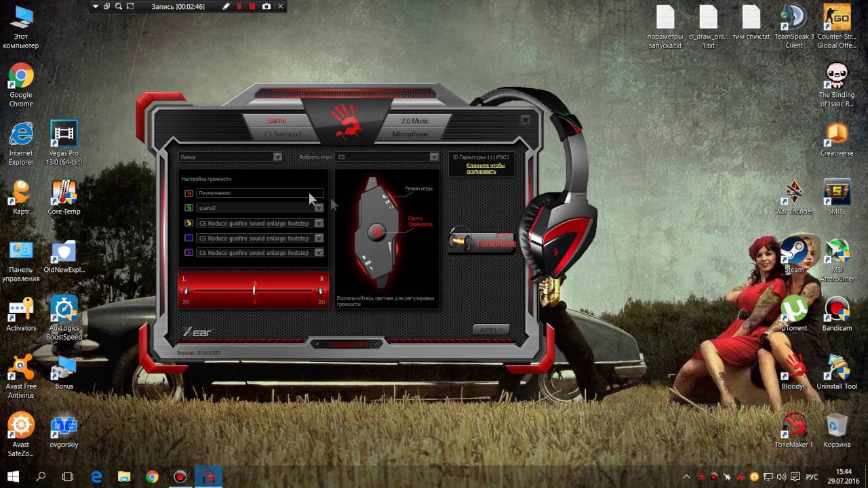Expand the blue preset's dropdown arrow
The width and height of the screenshot is (868, 488).
coord(319,238)
